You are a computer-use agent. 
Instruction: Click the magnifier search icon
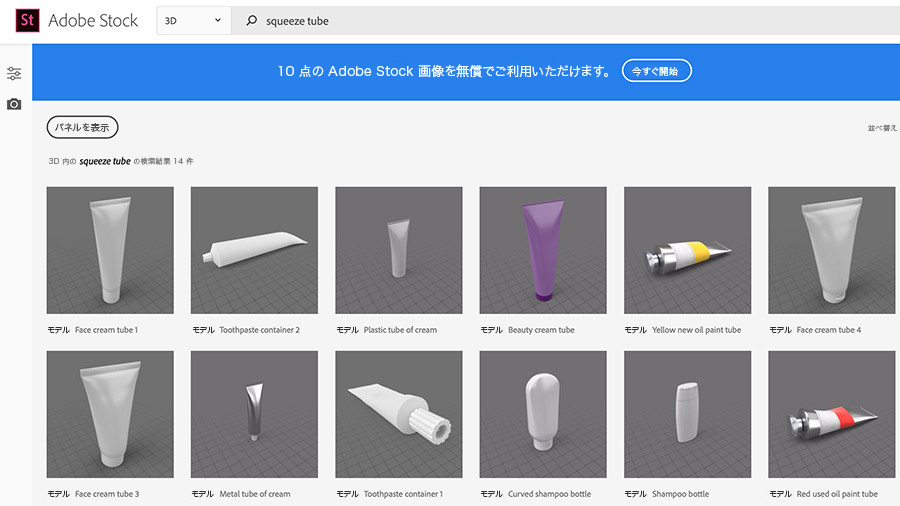point(251,21)
